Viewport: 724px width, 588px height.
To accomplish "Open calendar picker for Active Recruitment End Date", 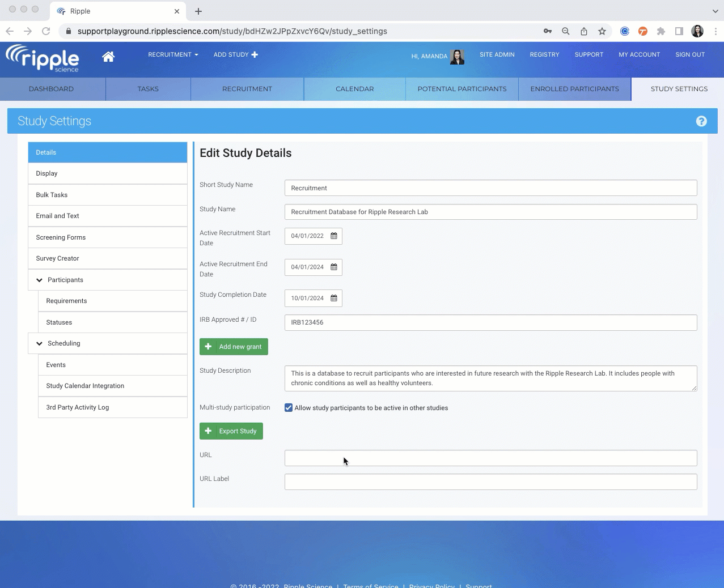I will (334, 267).
